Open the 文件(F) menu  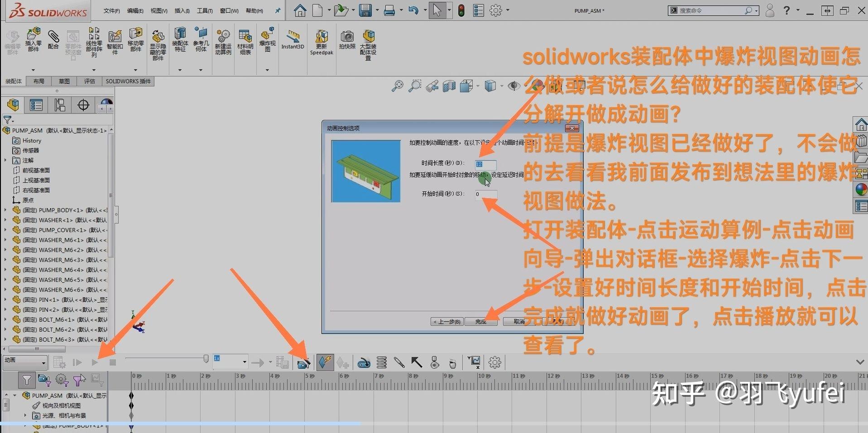coord(112,11)
